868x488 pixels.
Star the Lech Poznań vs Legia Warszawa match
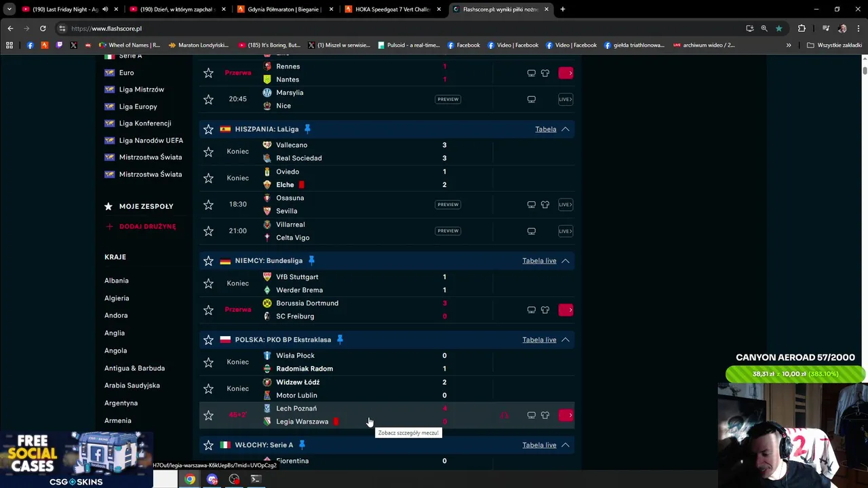click(208, 415)
